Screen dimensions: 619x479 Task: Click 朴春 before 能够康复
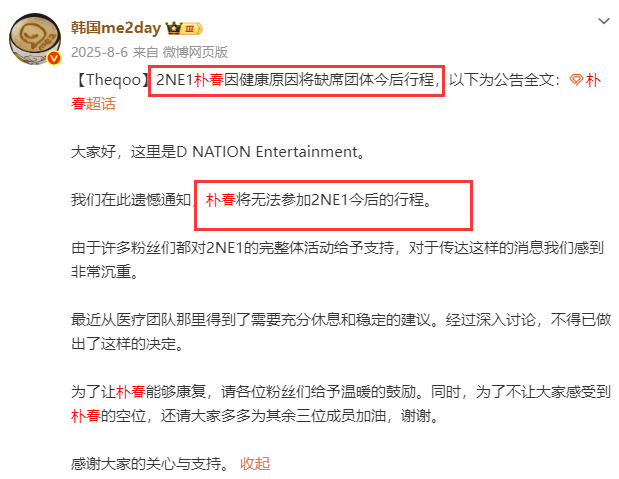point(131,392)
